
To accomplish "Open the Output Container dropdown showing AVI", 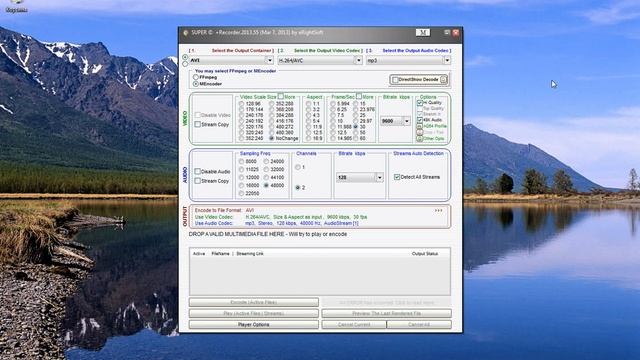I will 231,60.
